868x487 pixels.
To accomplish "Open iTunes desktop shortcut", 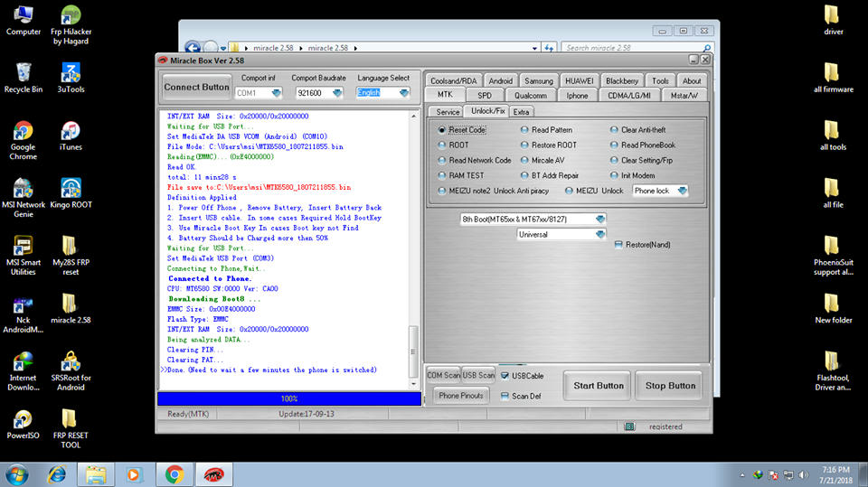I will tap(71, 136).
